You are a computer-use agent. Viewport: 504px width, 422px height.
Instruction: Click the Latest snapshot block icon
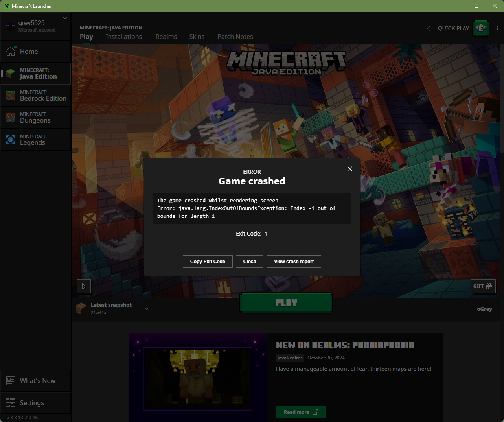point(81,309)
